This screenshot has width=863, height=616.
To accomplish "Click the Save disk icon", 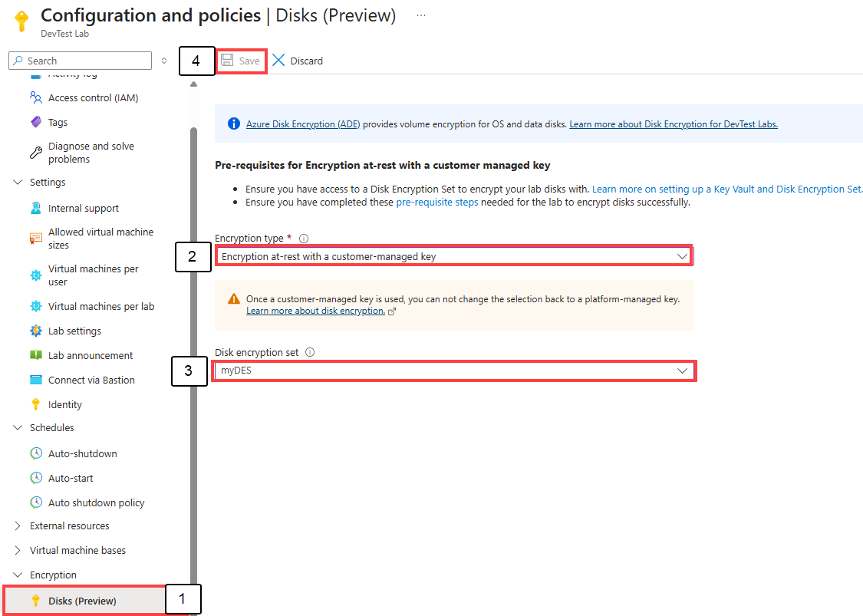I will (227, 60).
